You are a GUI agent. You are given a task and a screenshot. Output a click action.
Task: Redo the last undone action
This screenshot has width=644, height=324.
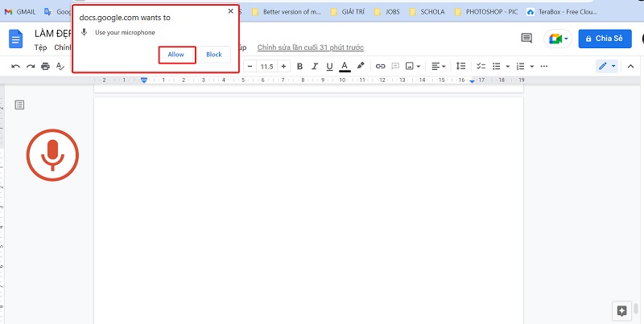[31, 67]
